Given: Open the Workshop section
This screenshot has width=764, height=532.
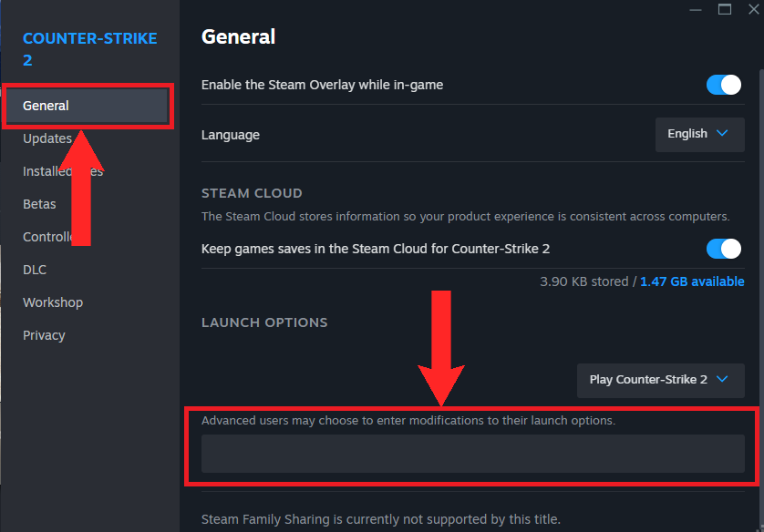Looking at the screenshot, I should pos(53,302).
